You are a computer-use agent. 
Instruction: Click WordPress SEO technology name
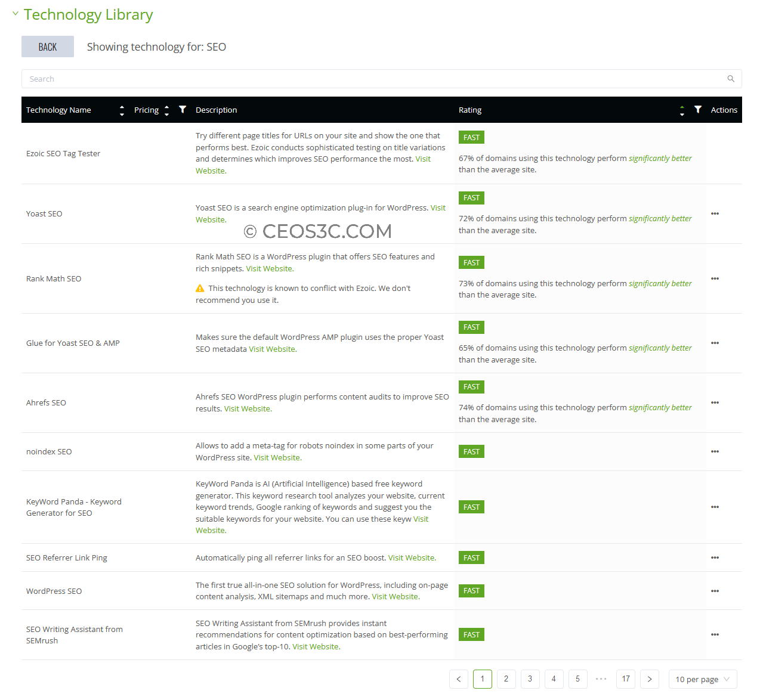54,591
